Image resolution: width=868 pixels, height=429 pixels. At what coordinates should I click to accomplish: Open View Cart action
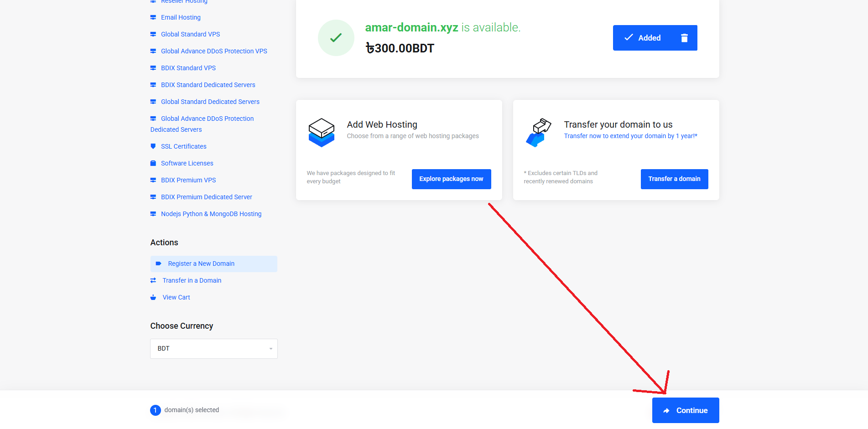pos(177,297)
